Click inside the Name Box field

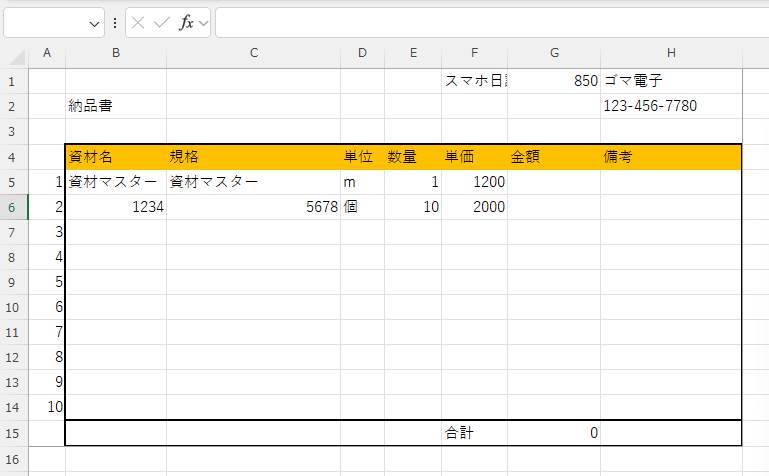[44, 23]
